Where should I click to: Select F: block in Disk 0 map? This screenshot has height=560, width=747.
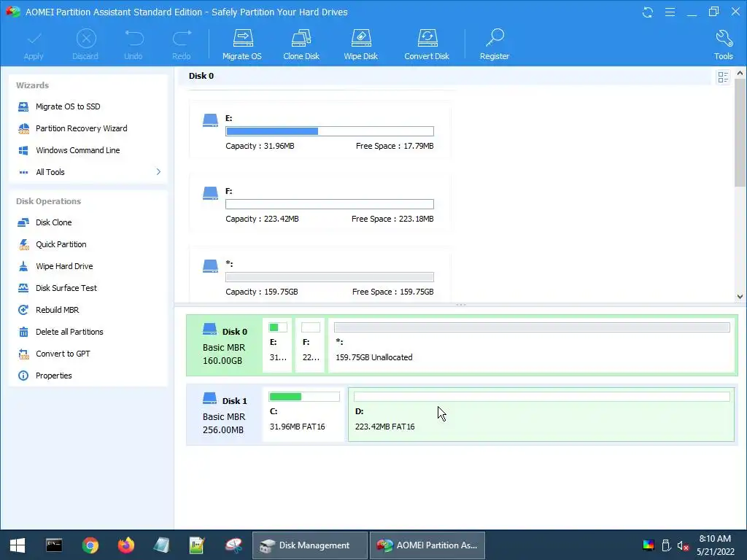point(310,345)
